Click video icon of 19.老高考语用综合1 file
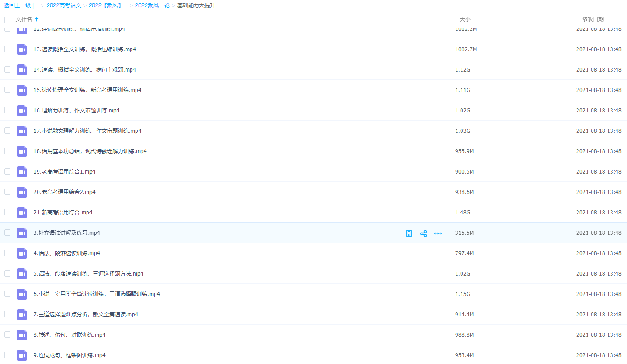The image size is (627, 364). click(x=22, y=172)
